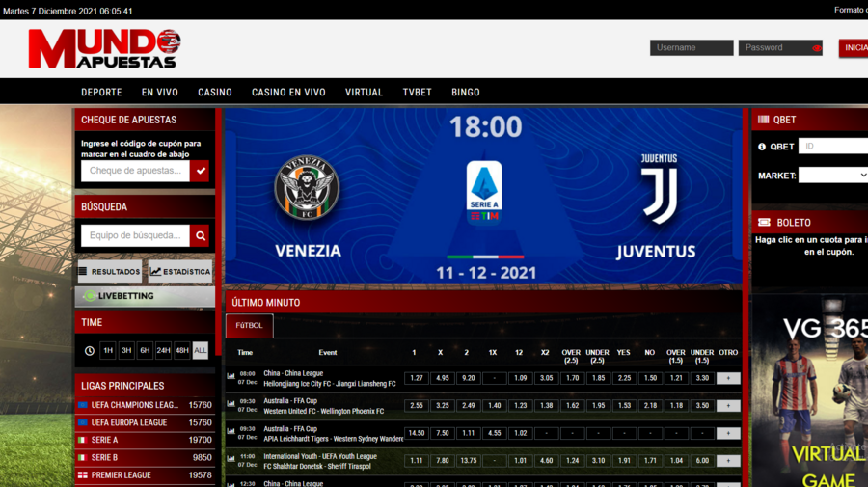The image size is (868, 487).
Task: Open stats icon for Heilongjiang Ice City match
Action: (x=231, y=376)
